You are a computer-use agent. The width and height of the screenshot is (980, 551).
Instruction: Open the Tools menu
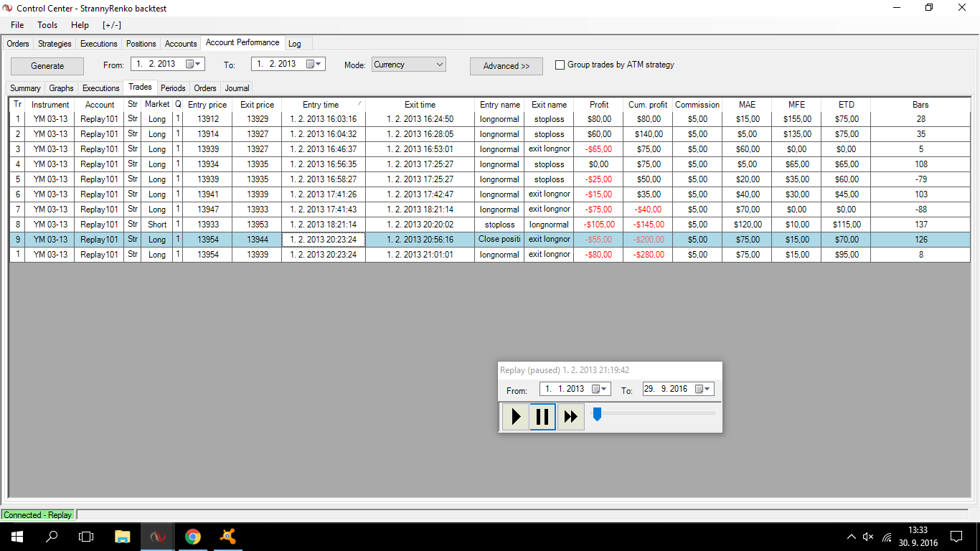[47, 25]
